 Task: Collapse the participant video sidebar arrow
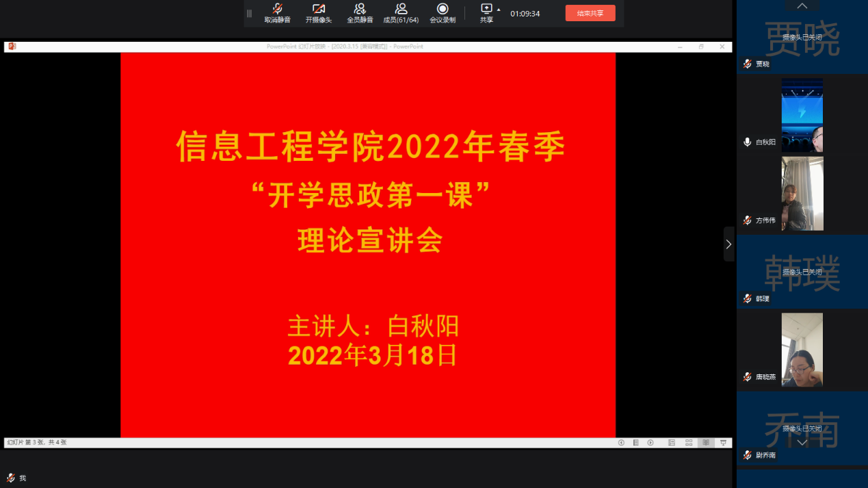pyautogui.click(x=728, y=244)
